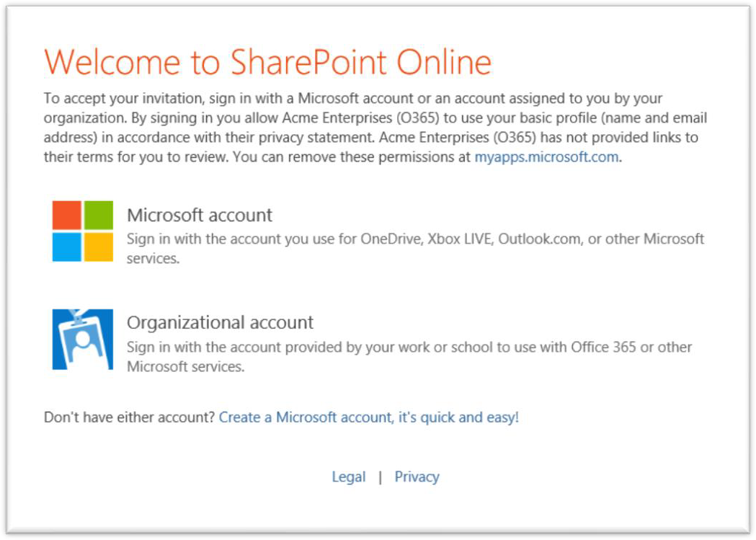
Task: Open the Legal link
Action: (349, 477)
